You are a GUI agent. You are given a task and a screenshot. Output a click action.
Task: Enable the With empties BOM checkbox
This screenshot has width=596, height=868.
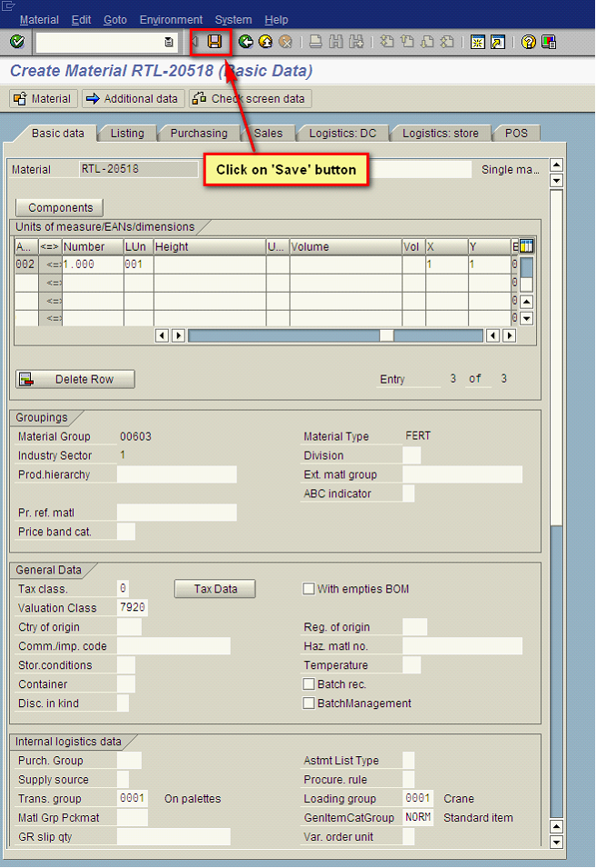[309, 589]
